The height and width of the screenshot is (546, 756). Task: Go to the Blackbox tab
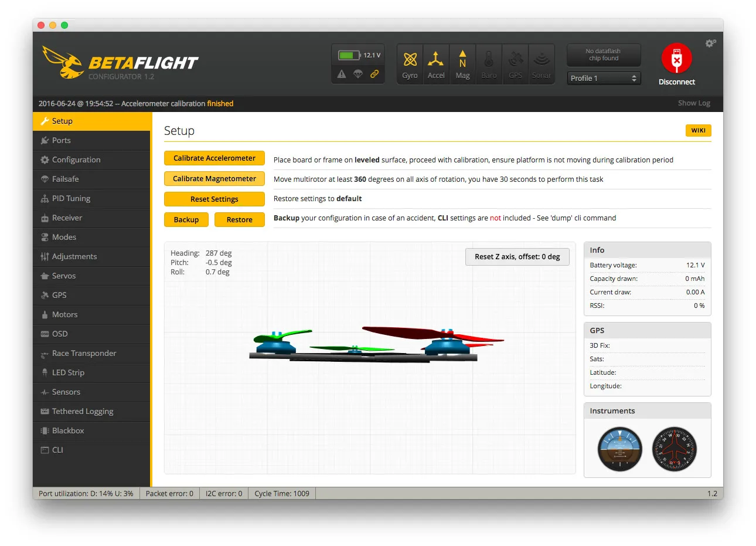[x=68, y=430]
